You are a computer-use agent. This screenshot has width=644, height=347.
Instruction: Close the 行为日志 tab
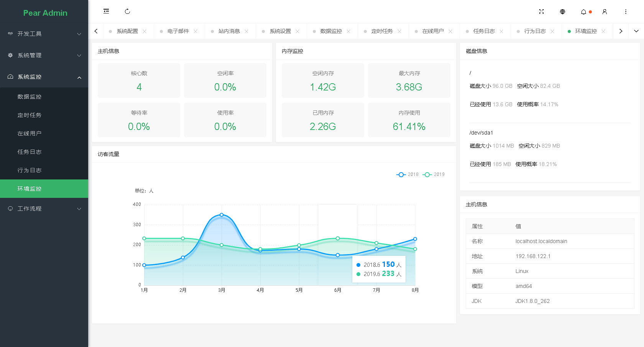click(x=552, y=31)
